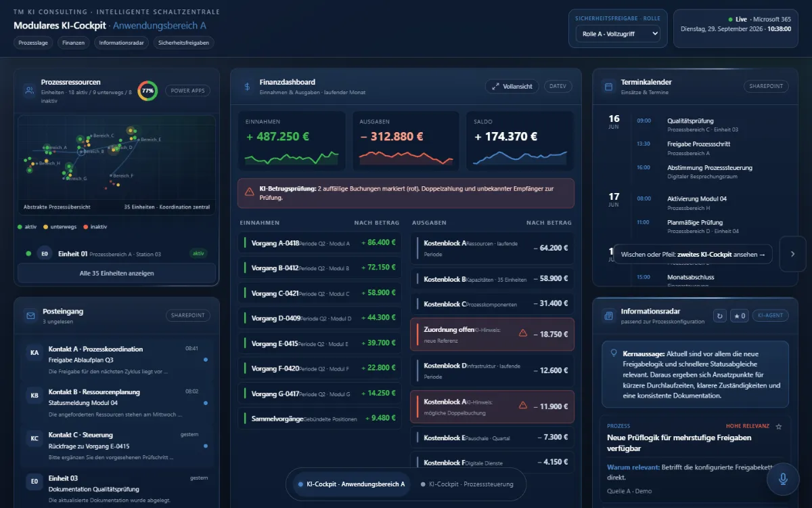The height and width of the screenshot is (508, 812).
Task: Click the Terminkalender calendar icon
Action: [x=608, y=86]
